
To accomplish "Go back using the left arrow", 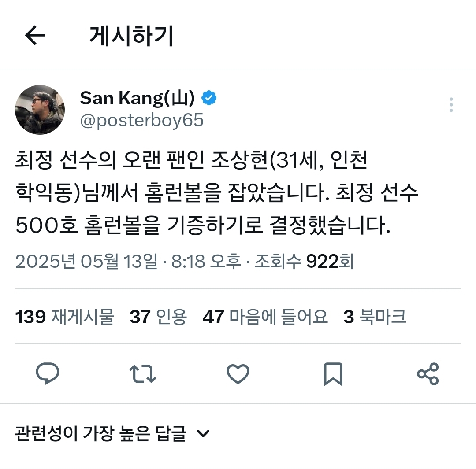I will coord(35,35).
